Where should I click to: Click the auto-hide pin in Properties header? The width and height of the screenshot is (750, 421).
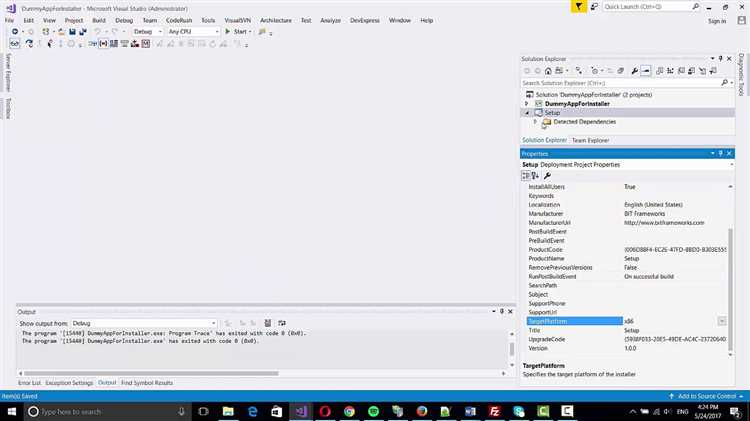point(720,153)
